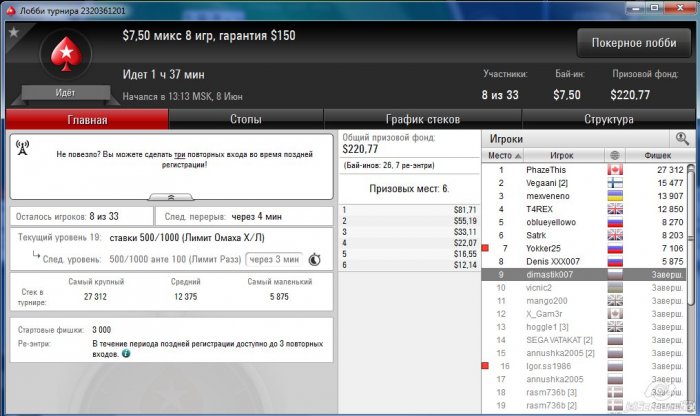Click the Canada flag for PhazeThis

pos(615,170)
